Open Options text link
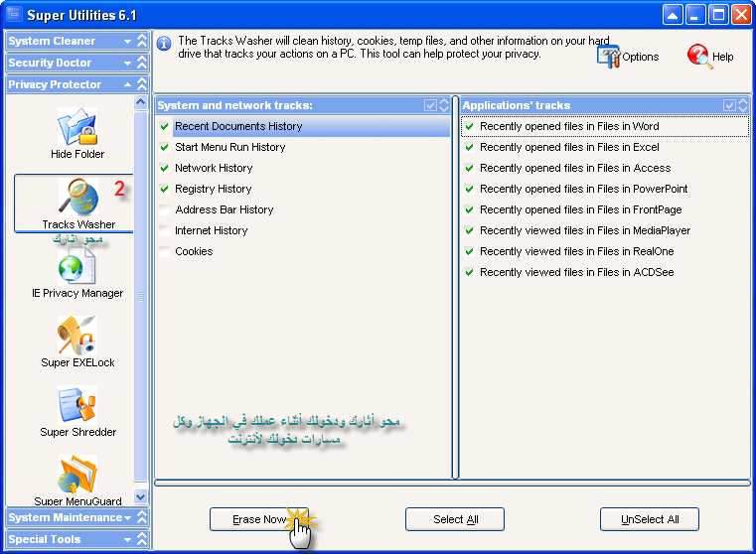Screen dimensions: 756x554 [x=641, y=57]
